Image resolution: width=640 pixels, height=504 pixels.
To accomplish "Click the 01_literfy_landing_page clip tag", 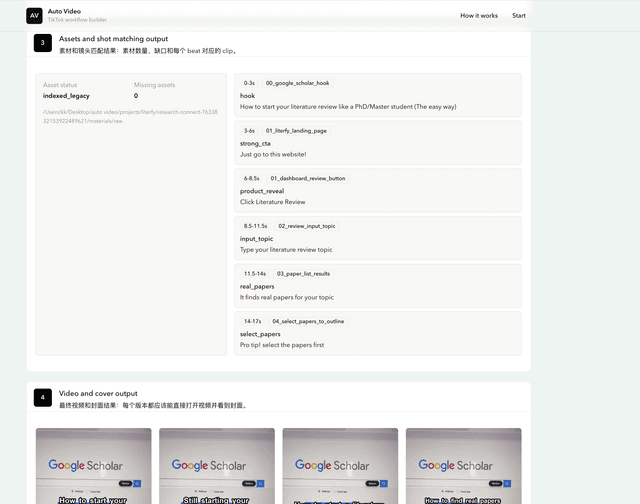I will (x=296, y=131).
